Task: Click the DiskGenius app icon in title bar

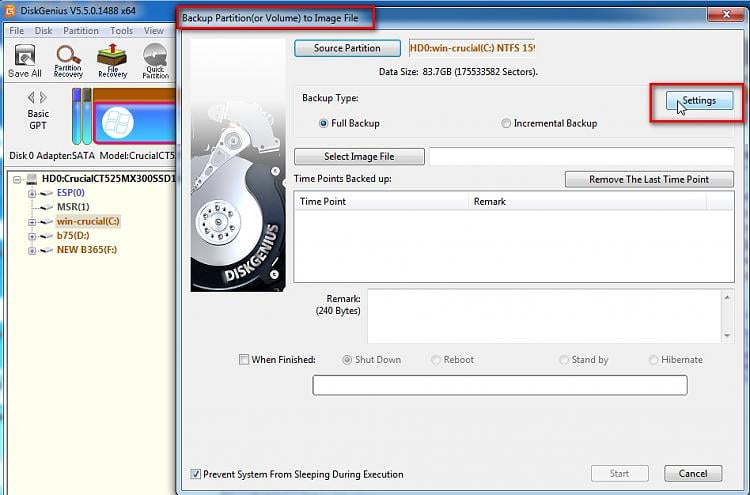Action: click(10, 10)
